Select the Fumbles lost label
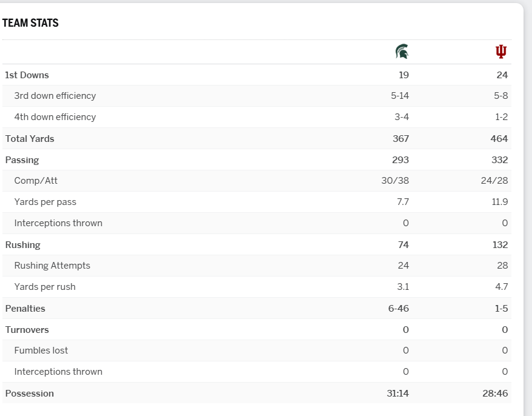Screen dimensions: 532x416 (41, 351)
